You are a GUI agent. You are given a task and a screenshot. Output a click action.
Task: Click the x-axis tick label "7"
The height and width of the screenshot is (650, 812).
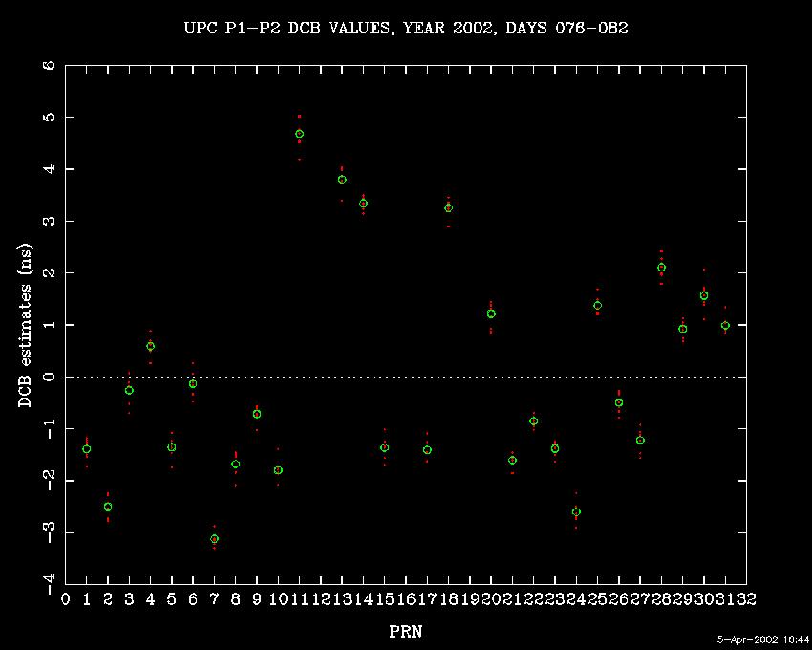(x=214, y=599)
